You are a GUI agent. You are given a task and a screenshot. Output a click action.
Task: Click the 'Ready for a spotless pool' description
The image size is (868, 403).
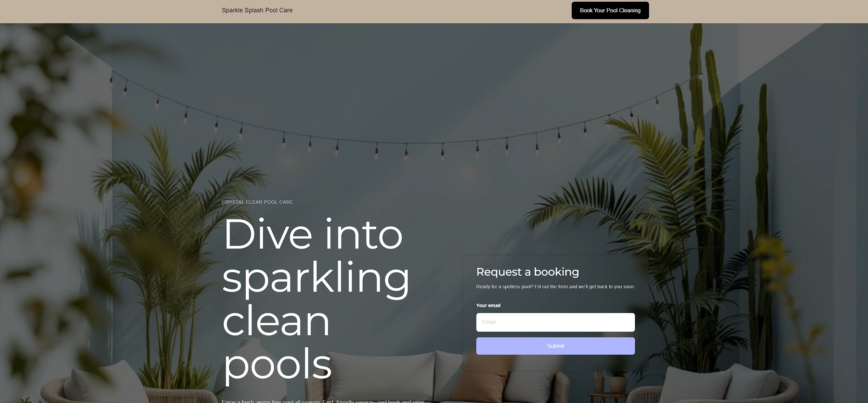[x=555, y=287]
